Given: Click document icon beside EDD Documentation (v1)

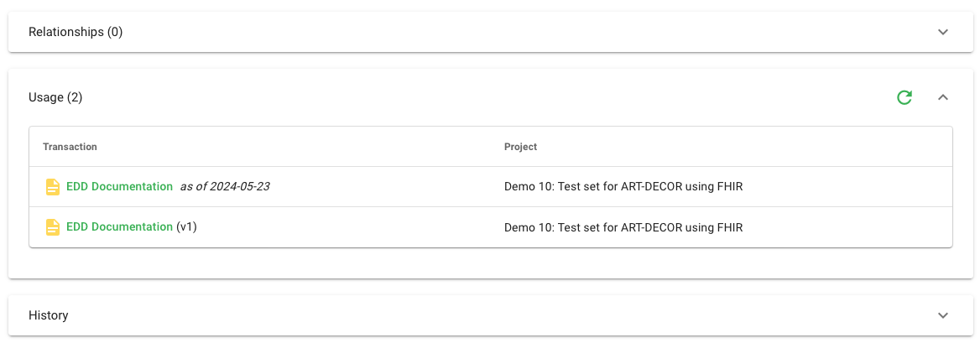Looking at the screenshot, I should (x=53, y=227).
